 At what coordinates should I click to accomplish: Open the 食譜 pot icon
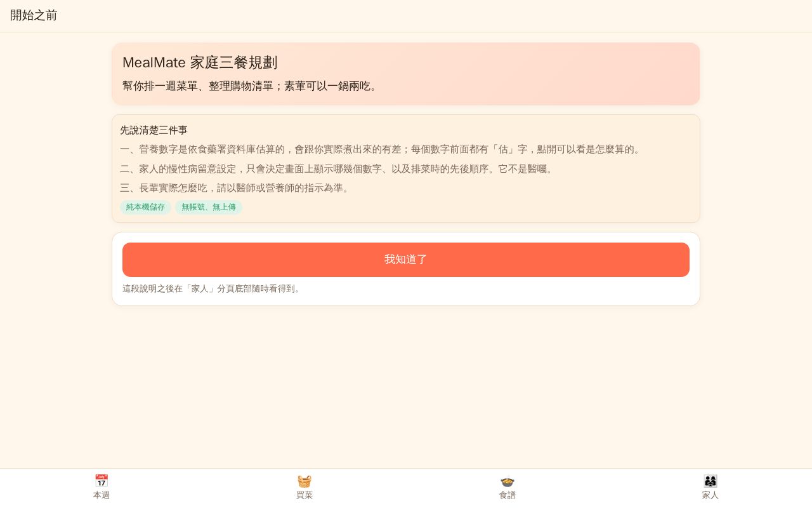pos(507,481)
